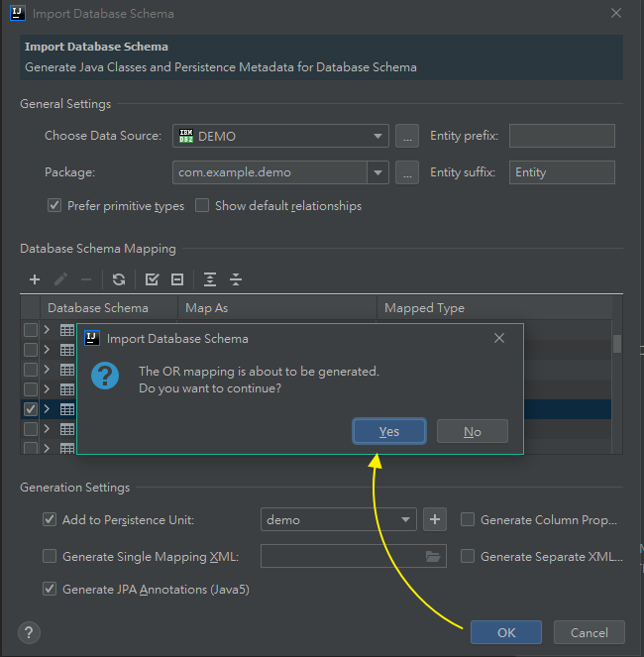Click the Entity prefix input field
Image resolution: width=644 pixels, height=657 pixels.
click(562, 136)
